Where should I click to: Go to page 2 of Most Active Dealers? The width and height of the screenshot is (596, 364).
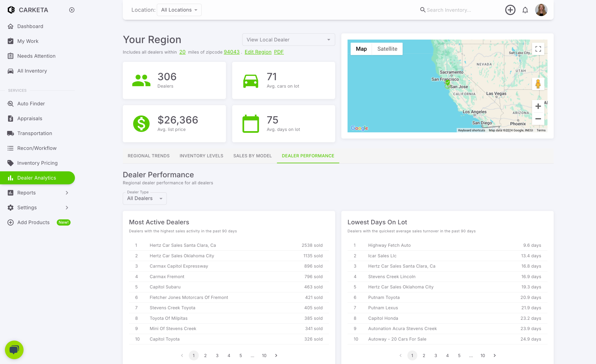click(205, 355)
